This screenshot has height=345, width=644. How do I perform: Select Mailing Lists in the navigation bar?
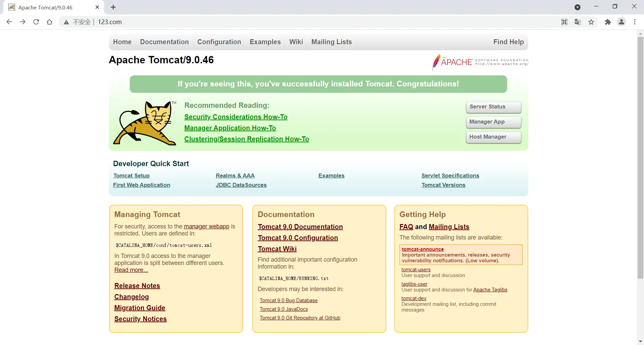pos(331,42)
